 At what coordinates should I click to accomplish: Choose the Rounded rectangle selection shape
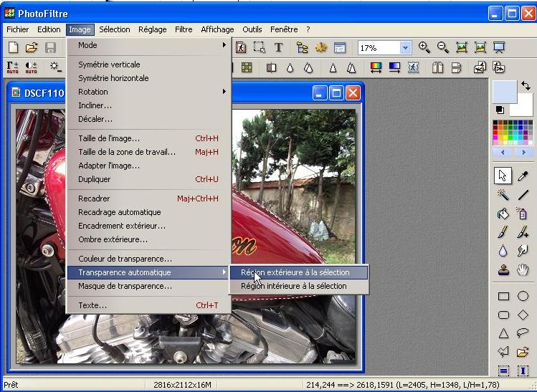tap(503, 315)
